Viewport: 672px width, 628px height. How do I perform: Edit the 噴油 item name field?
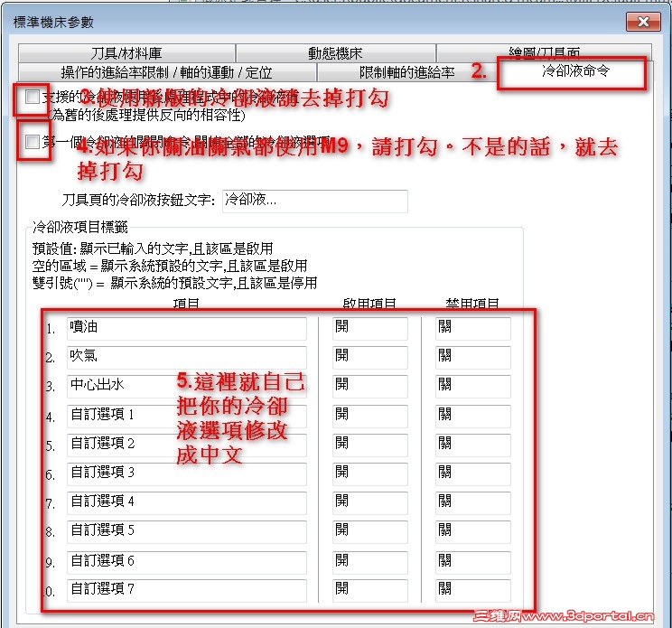point(187,328)
